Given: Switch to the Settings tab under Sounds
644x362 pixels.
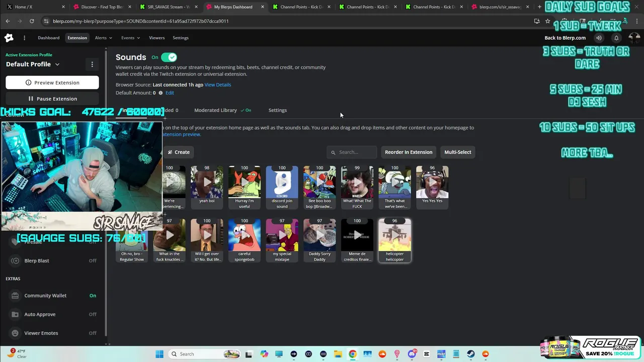Looking at the screenshot, I should click(278, 110).
